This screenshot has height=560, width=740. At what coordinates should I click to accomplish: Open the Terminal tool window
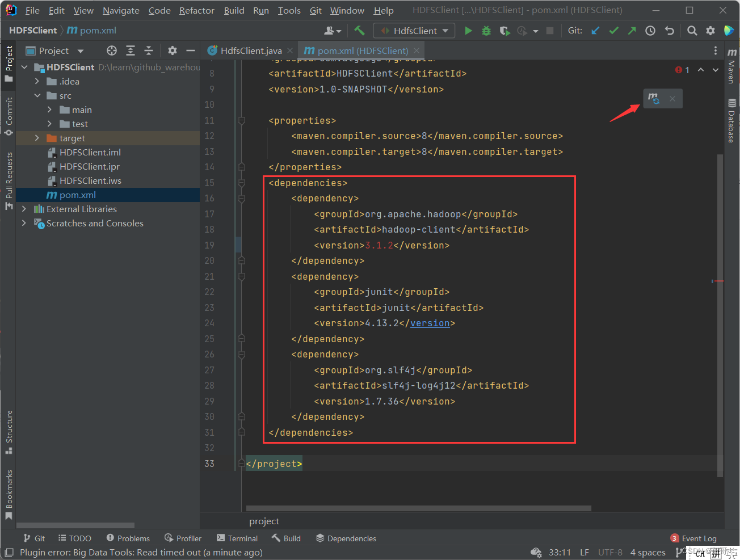237,538
